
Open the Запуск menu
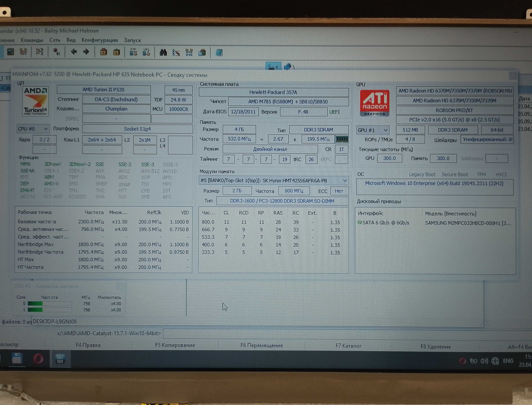pyautogui.click(x=132, y=40)
